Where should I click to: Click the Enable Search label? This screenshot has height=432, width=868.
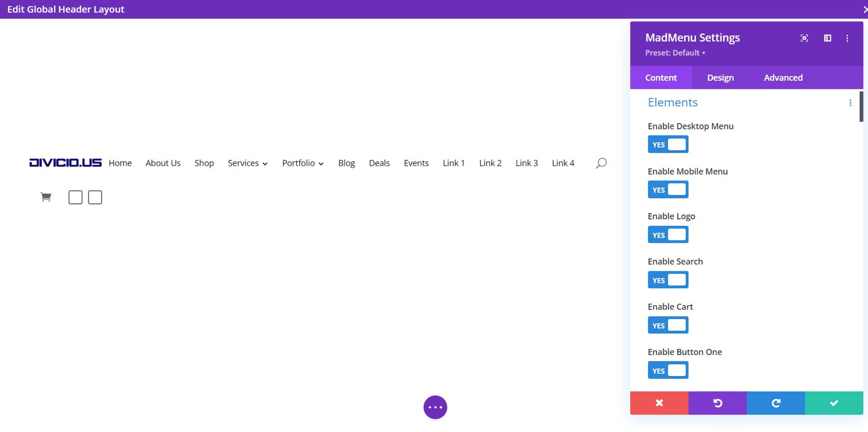(675, 262)
